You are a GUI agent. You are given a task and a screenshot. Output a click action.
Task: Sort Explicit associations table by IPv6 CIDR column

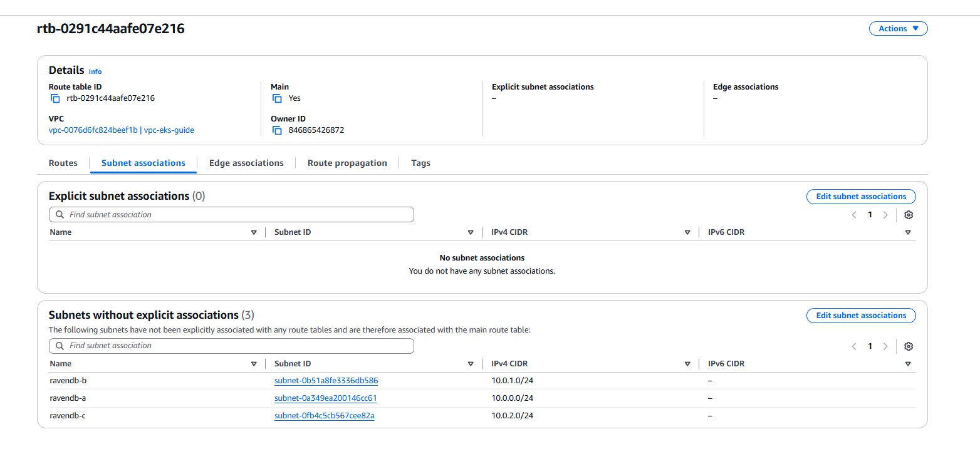tap(908, 232)
